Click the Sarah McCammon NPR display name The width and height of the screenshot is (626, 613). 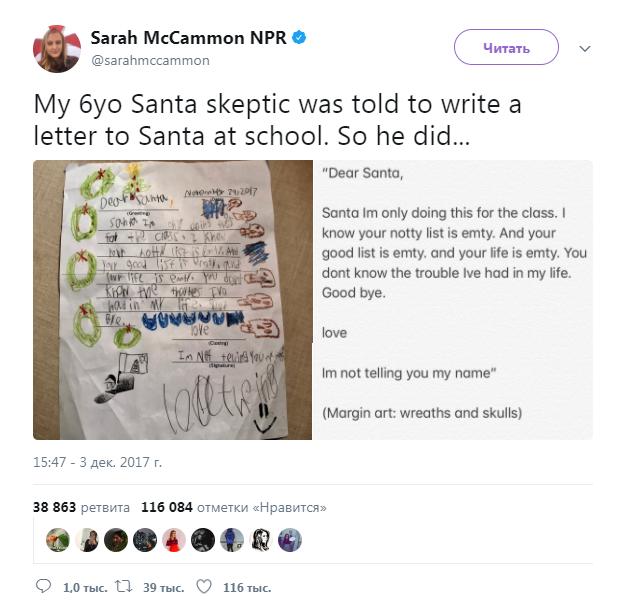[x=187, y=38]
